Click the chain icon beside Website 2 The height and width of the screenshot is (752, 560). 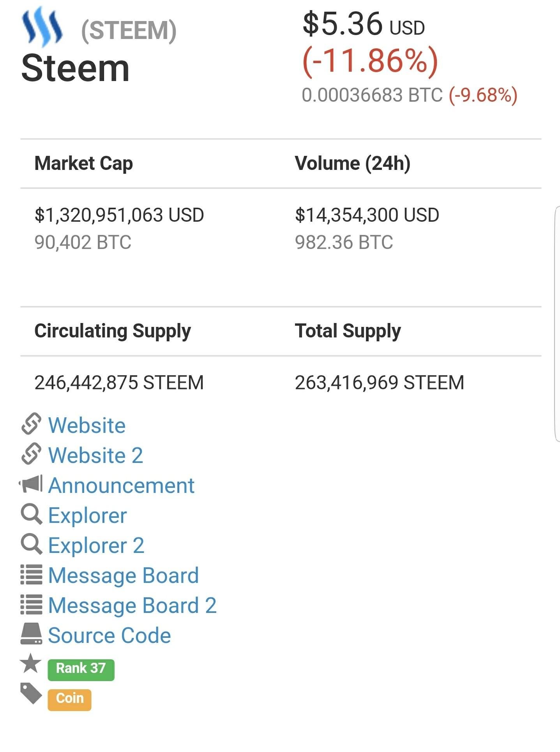tap(31, 454)
